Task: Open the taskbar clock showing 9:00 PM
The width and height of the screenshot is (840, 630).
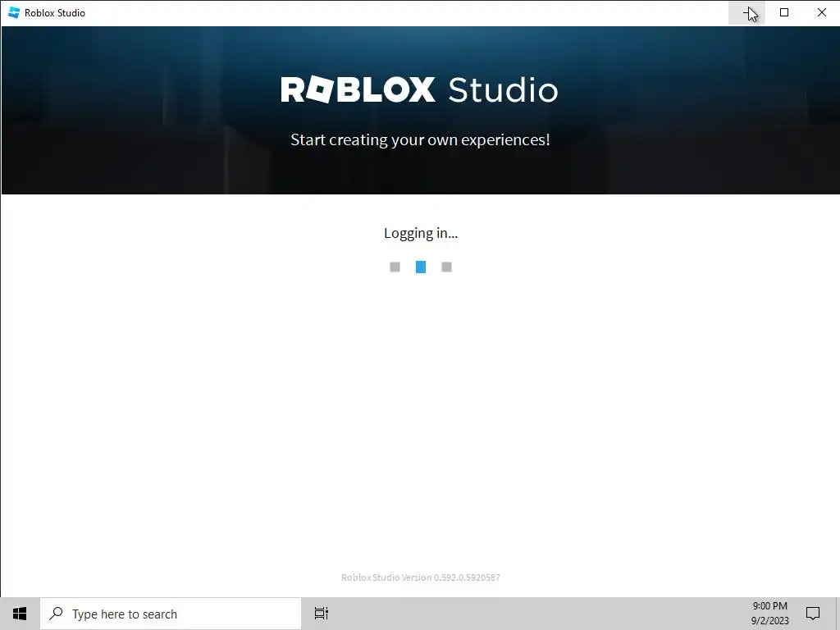Action: (x=769, y=614)
